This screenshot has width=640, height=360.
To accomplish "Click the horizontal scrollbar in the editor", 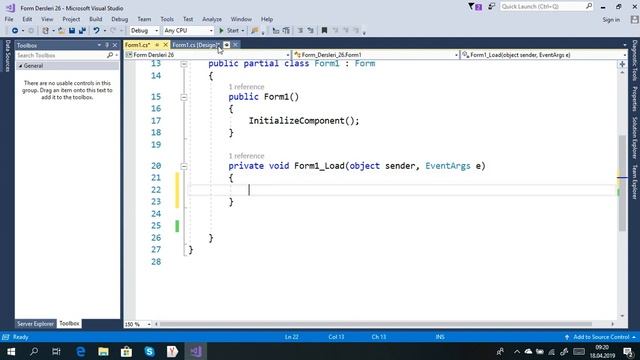I will [376, 324].
